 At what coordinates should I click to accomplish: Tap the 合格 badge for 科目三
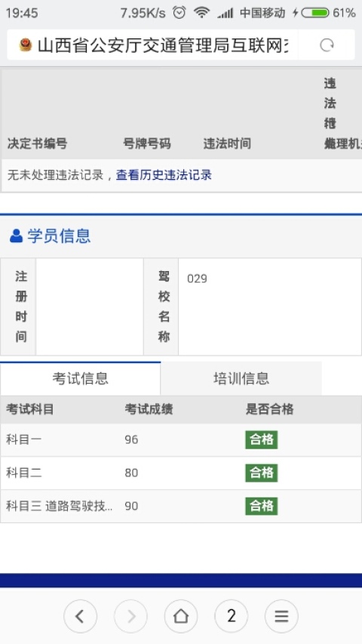262,506
